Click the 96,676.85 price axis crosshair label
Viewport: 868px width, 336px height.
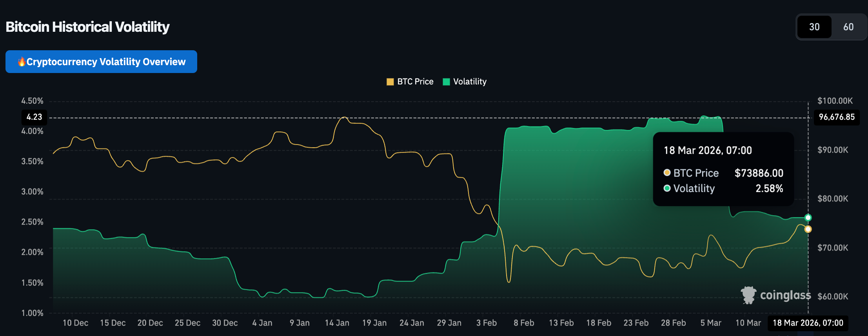click(837, 117)
